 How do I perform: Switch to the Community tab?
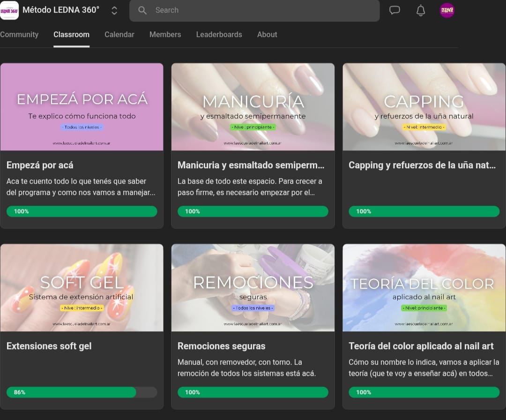19,35
